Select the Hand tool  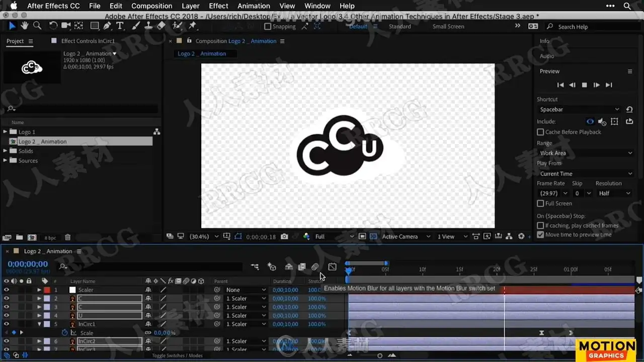click(25, 26)
